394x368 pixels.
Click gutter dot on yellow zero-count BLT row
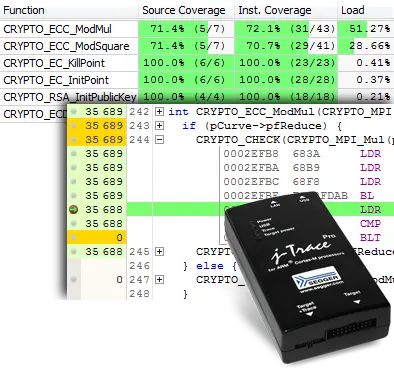(74, 238)
